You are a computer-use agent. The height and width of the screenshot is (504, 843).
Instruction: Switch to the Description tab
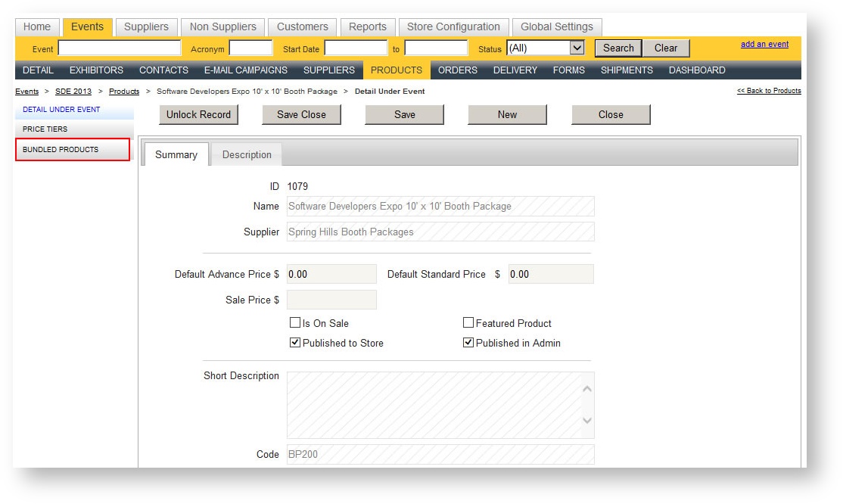[247, 154]
